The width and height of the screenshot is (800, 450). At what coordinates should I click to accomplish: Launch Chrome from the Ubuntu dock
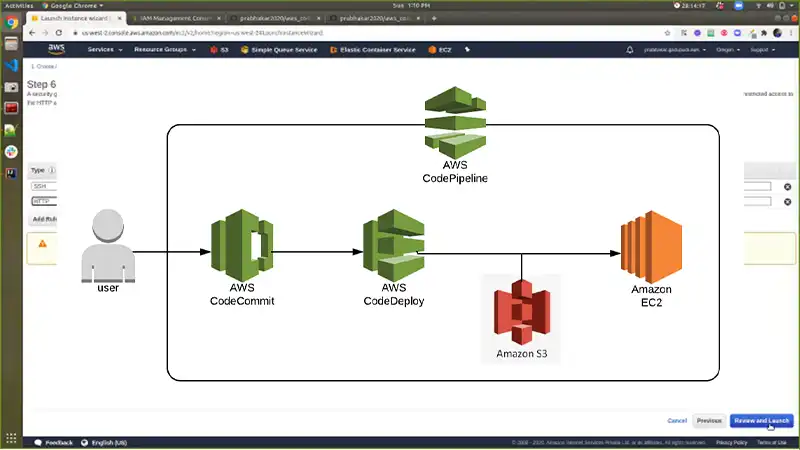[11, 23]
